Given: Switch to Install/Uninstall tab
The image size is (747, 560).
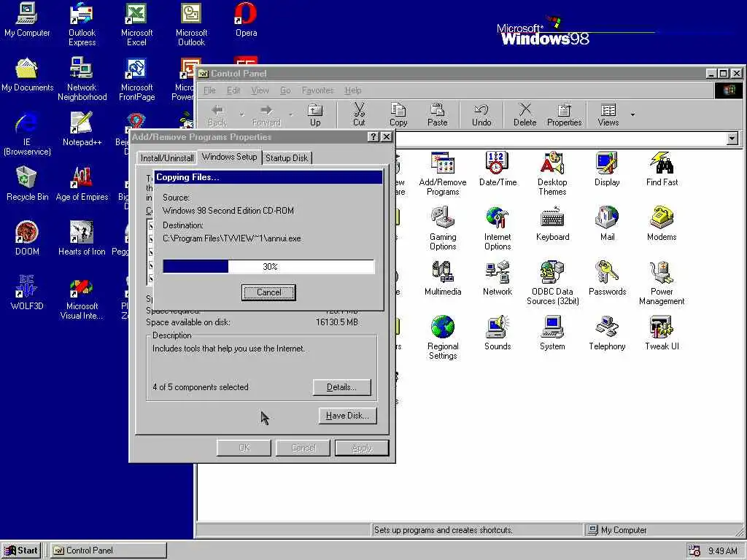Looking at the screenshot, I should pyautogui.click(x=167, y=158).
